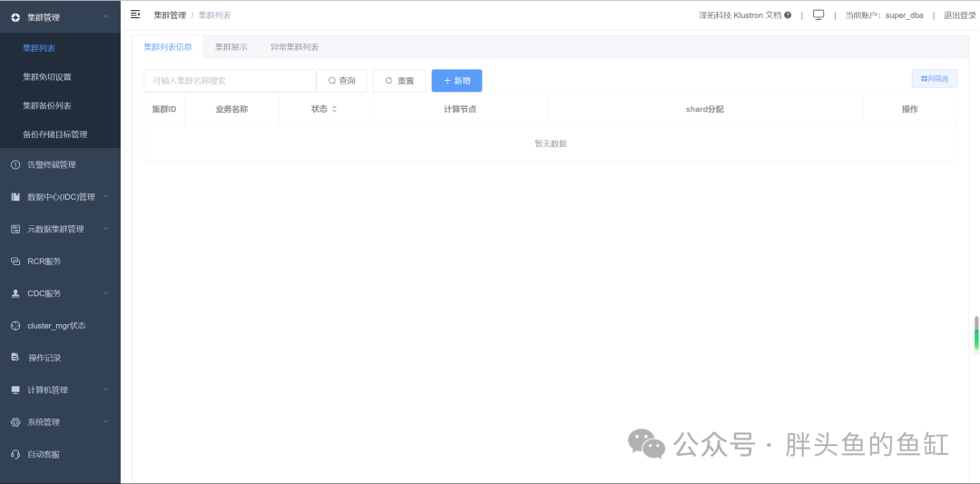980x484 pixels.
Task: Click the 系统管理 gear icon
Action: point(15,422)
